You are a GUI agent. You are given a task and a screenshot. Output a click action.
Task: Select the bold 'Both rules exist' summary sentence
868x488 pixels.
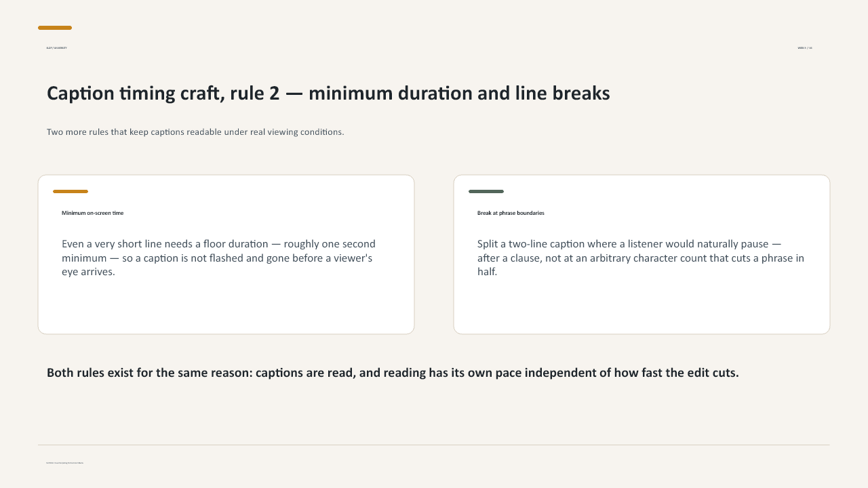point(393,373)
